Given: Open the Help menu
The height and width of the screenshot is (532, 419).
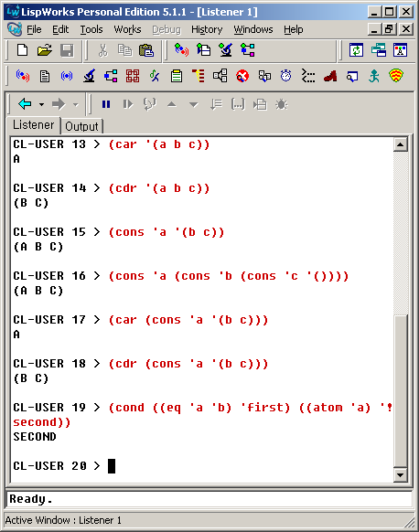Looking at the screenshot, I should [294, 30].
